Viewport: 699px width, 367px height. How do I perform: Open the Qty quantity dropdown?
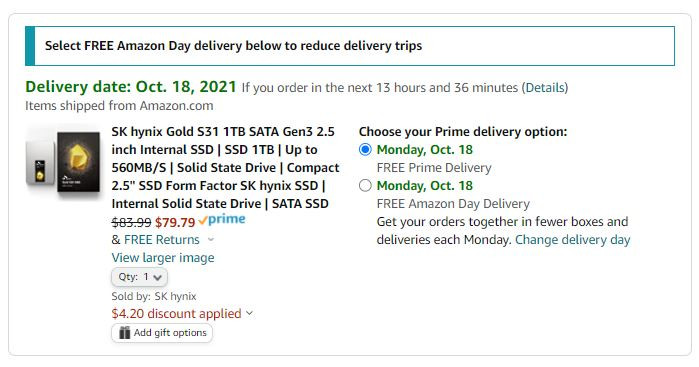point(140,277)
